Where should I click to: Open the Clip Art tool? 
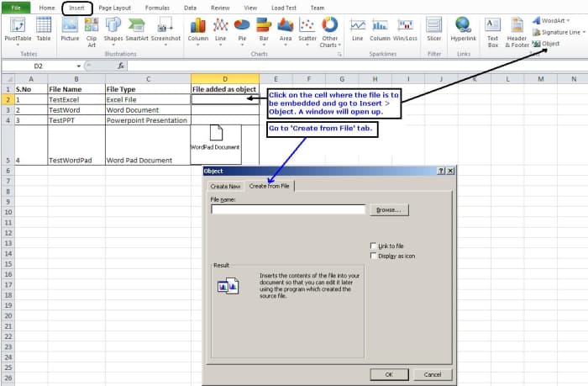pos(92,29)
